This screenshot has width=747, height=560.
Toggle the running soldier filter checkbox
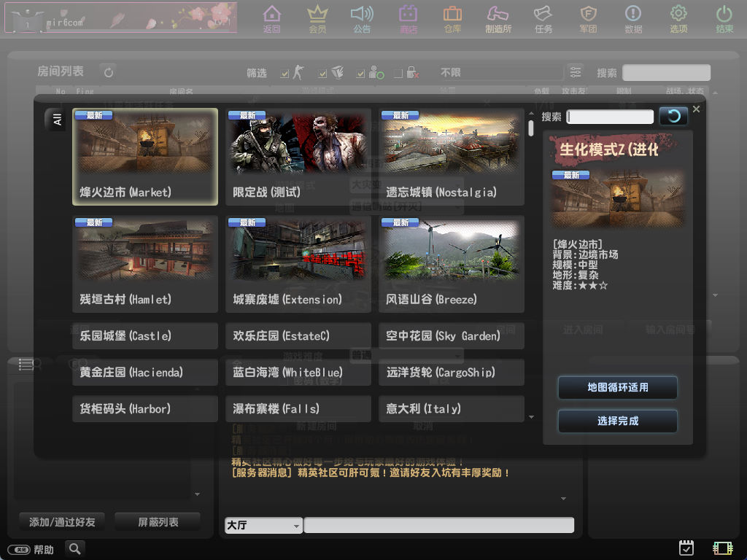click(285, 74)
